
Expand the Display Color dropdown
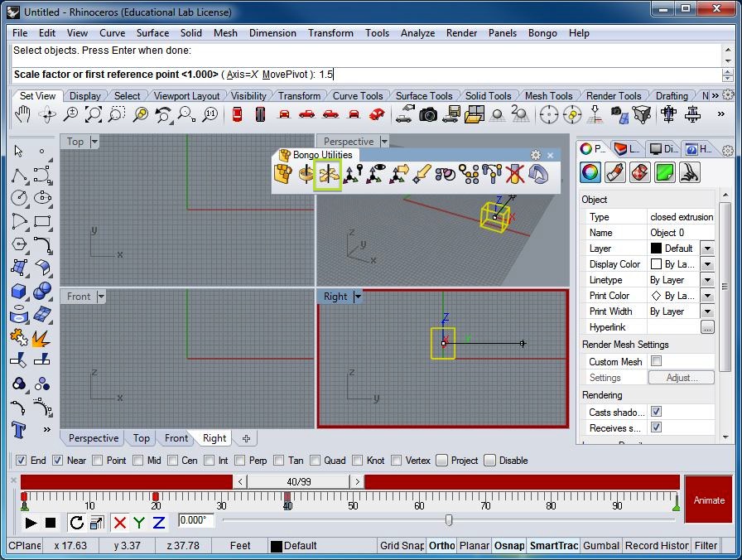tap(707, 264)
